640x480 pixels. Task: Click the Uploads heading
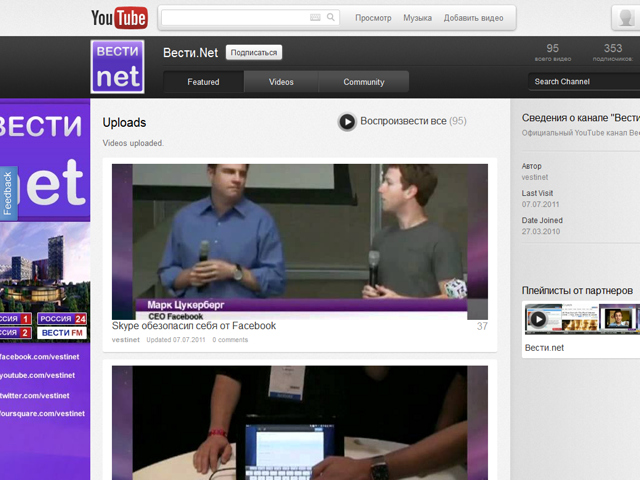point(124,122)
